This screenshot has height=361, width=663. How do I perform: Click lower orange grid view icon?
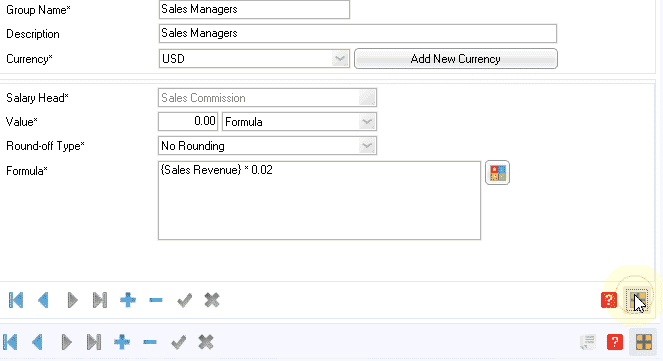644,342
